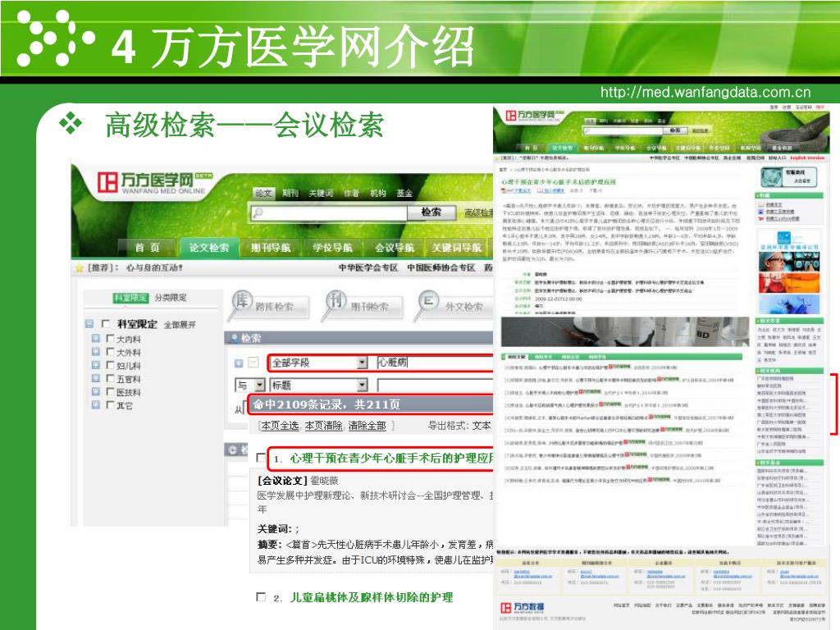
Task: Click the magnifier icon in the left search box
Action: (x=258, y=212)
